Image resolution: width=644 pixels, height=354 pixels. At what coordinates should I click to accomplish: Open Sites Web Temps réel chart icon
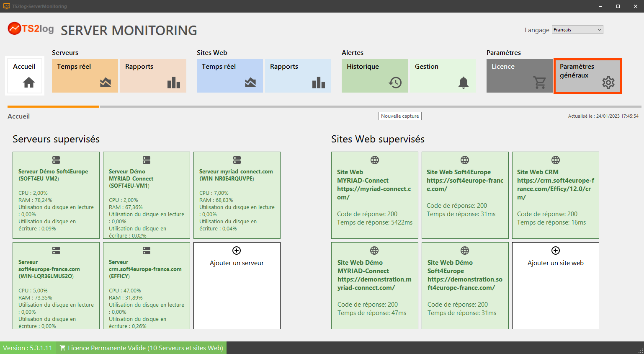pyautogui.click(x=250, y=83)
